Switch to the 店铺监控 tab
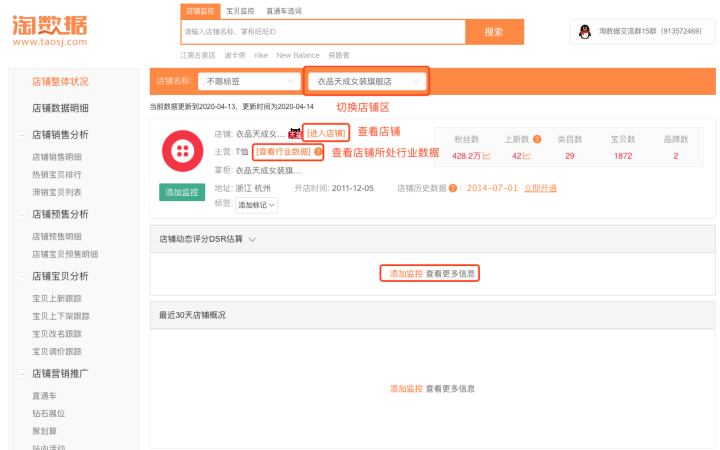 [200, 11]
